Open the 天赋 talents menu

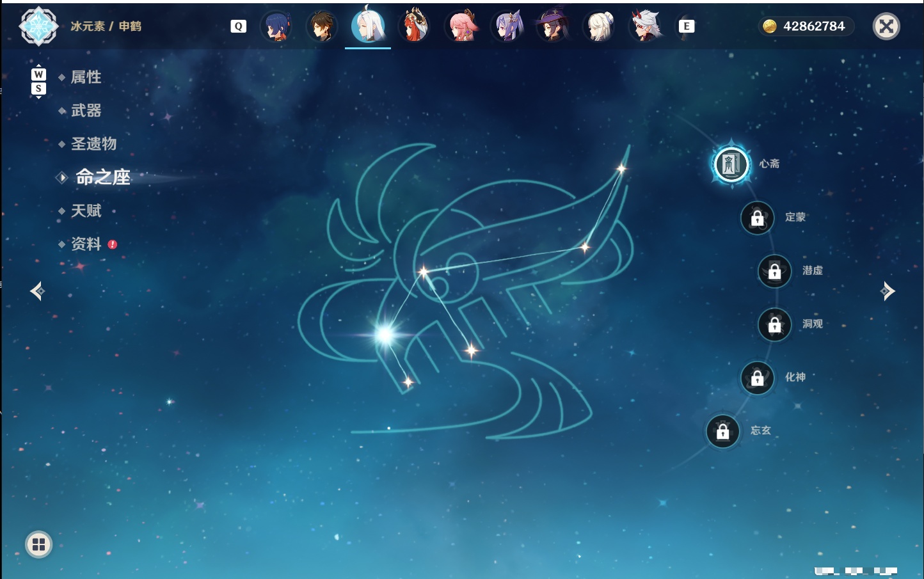86,210
